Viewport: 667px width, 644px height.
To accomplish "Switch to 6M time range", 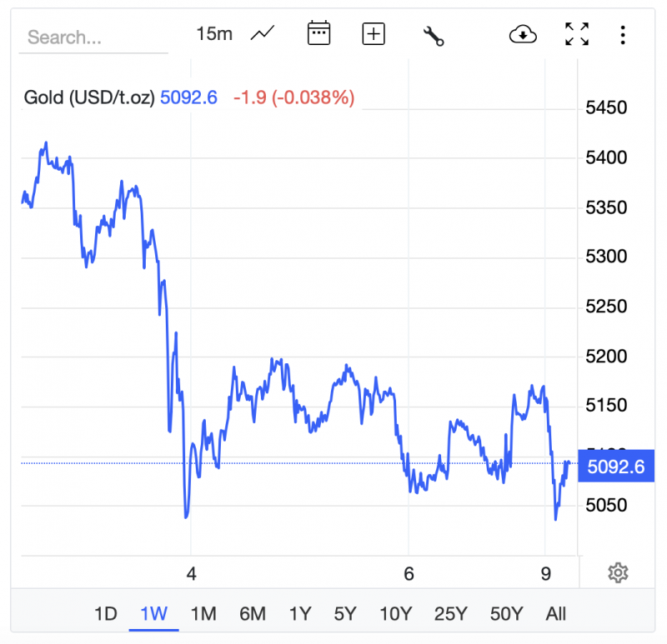I will 252,614.
